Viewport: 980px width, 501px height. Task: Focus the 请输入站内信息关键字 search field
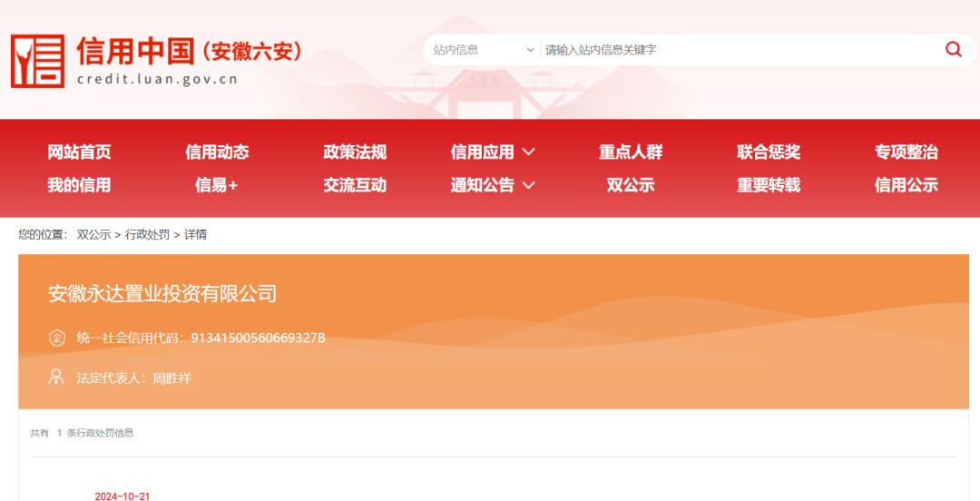740,49
